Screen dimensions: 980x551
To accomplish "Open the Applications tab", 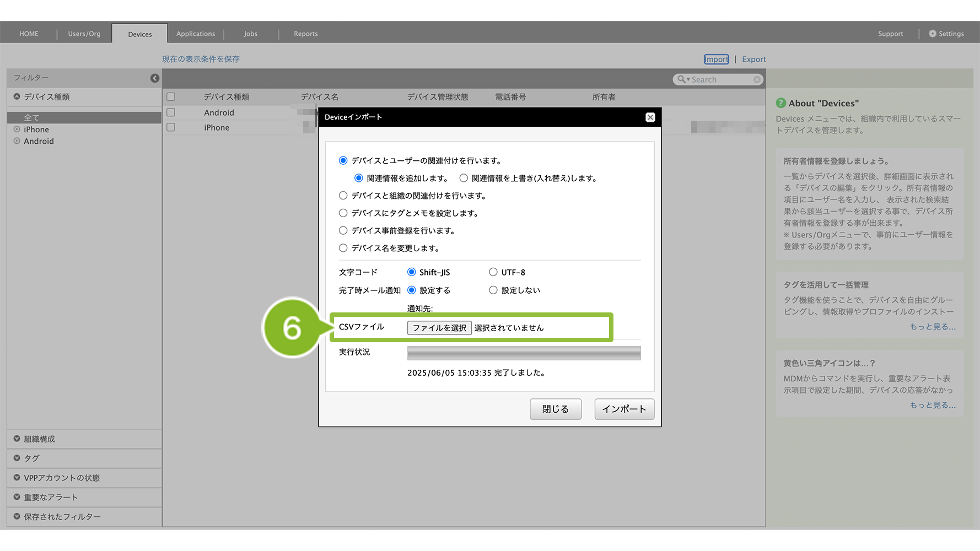I will click(196, 34).
